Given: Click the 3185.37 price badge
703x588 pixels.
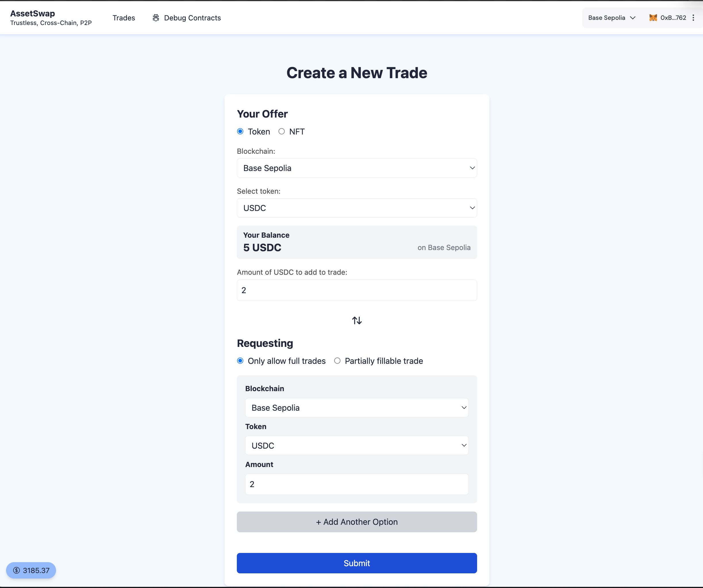Looking at the screenshot, I should click(x=31, y=570).
